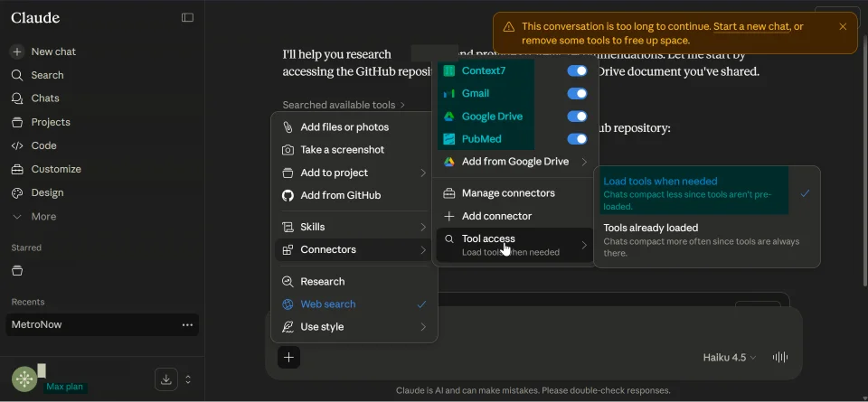This screenshot has width=868, height=402.
Task: Choose Take a screenshot menu item
Action: tap(354, 150)
